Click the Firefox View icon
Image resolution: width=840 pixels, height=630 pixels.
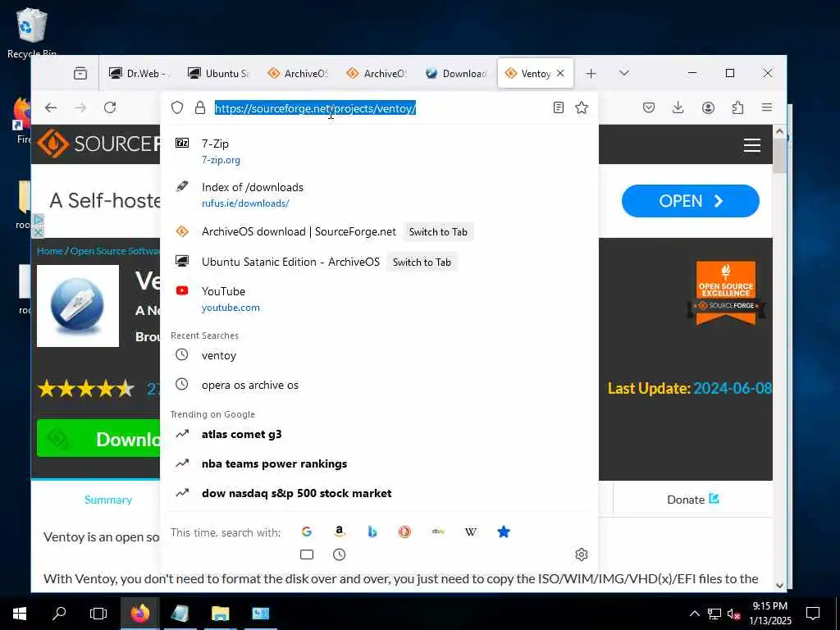(80, 73)
